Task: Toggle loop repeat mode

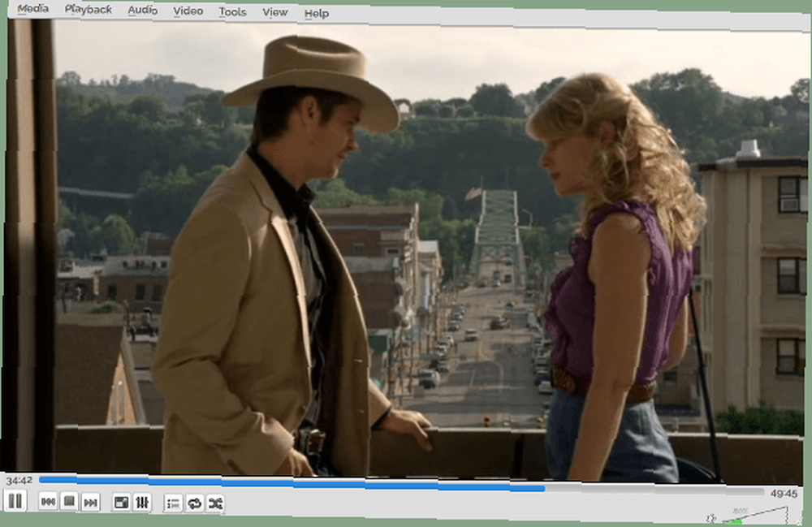Action: click(194, 503)
